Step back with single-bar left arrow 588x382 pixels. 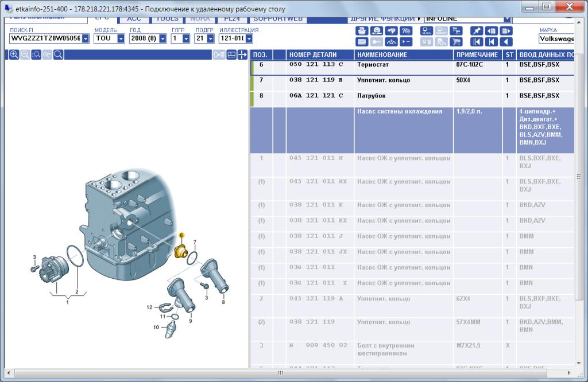point(492,42)
